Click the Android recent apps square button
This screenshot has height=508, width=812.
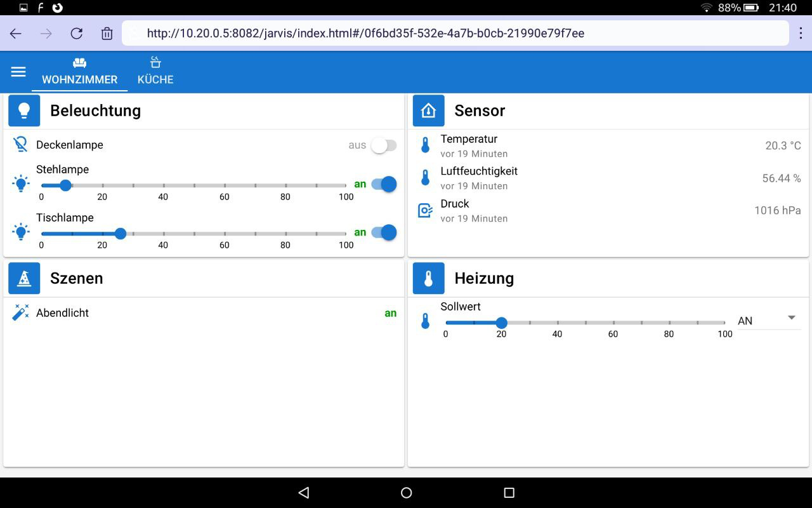coord(509,493)
